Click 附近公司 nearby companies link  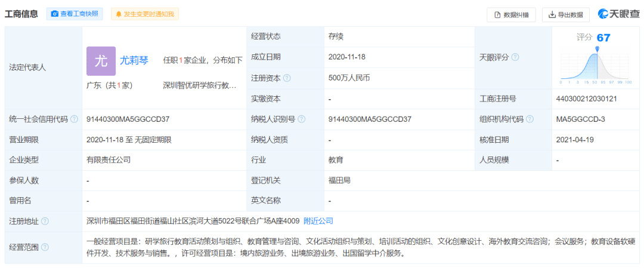pos(318,221)
